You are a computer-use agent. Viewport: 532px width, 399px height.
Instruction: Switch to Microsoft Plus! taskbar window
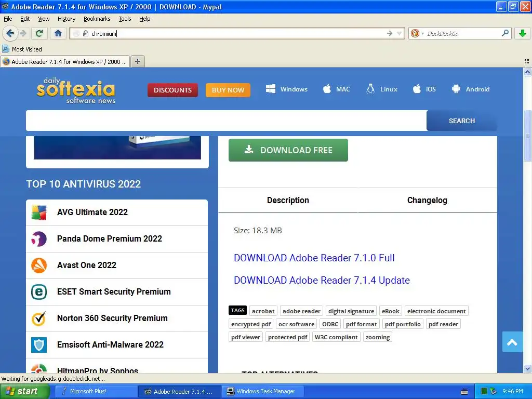[96, 391]
